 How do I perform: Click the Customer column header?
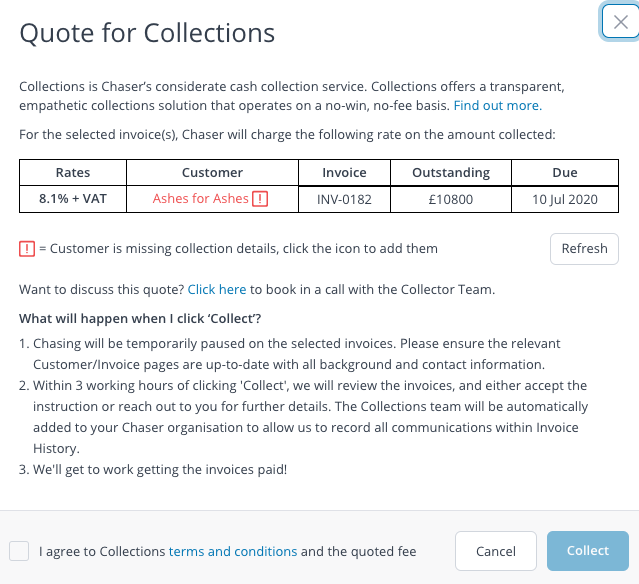[x=212, y=173]
